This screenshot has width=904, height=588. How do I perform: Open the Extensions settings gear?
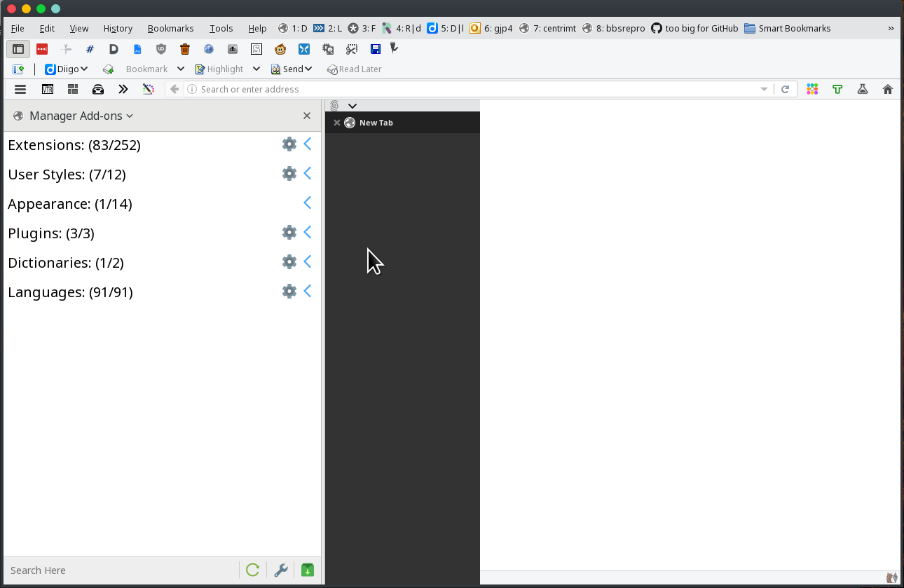coord(289,144)
